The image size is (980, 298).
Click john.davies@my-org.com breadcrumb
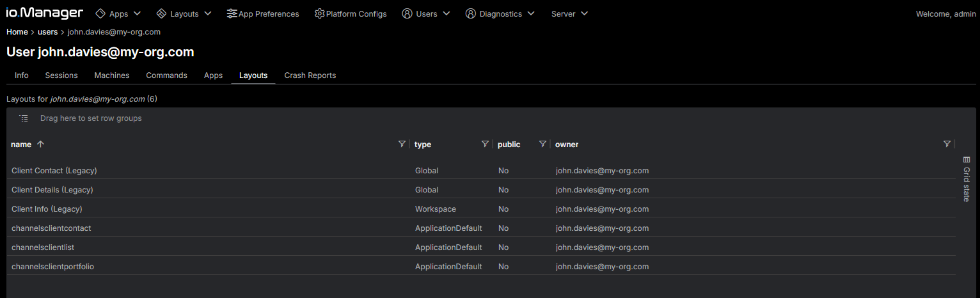tap(114, 31)
